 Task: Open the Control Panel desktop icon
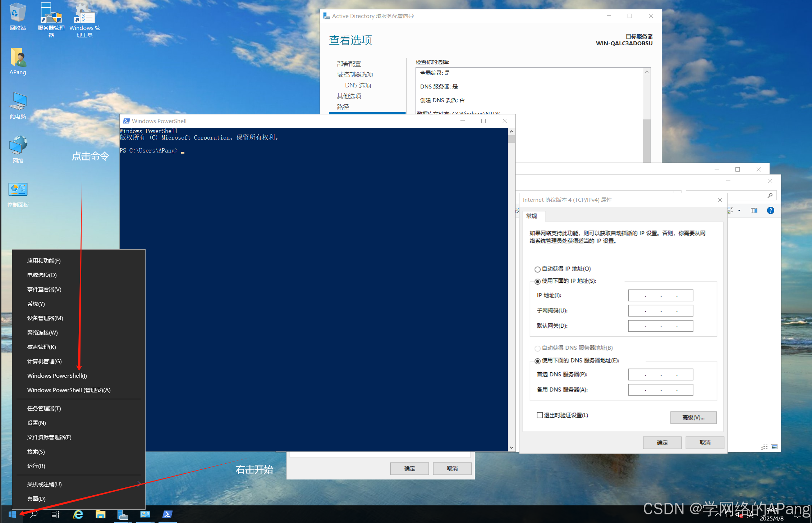(18, 194)
